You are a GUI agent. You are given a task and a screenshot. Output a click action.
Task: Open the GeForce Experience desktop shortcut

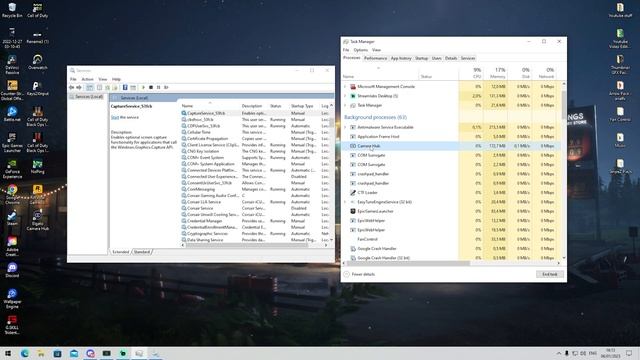12,169
